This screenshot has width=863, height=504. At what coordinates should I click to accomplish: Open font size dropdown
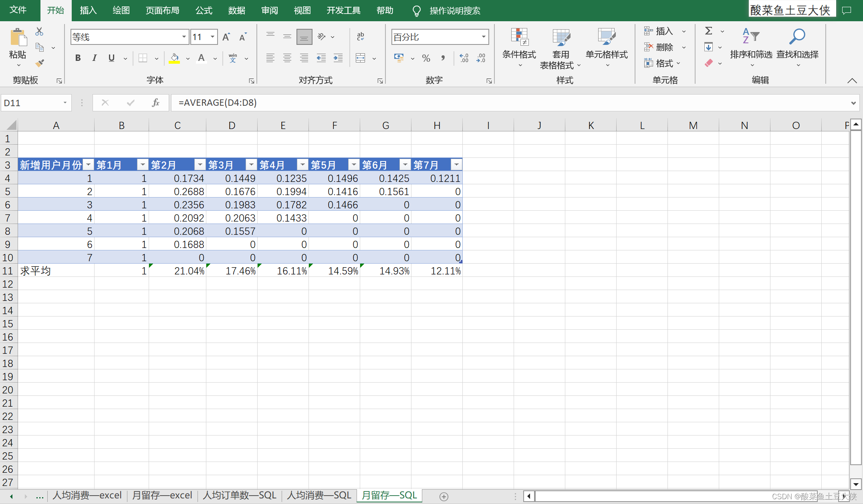pos(213,37)
